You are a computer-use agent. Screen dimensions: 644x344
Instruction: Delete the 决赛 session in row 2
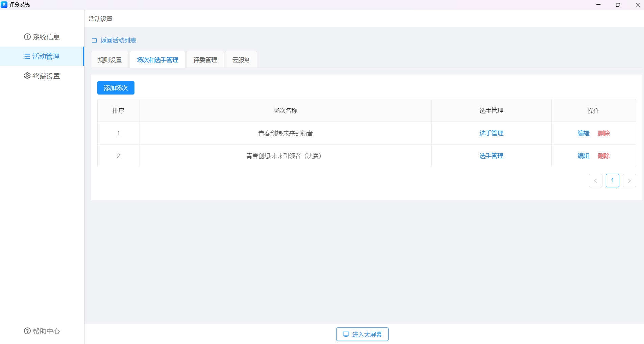pyautogui.click(x=603, y=156)
